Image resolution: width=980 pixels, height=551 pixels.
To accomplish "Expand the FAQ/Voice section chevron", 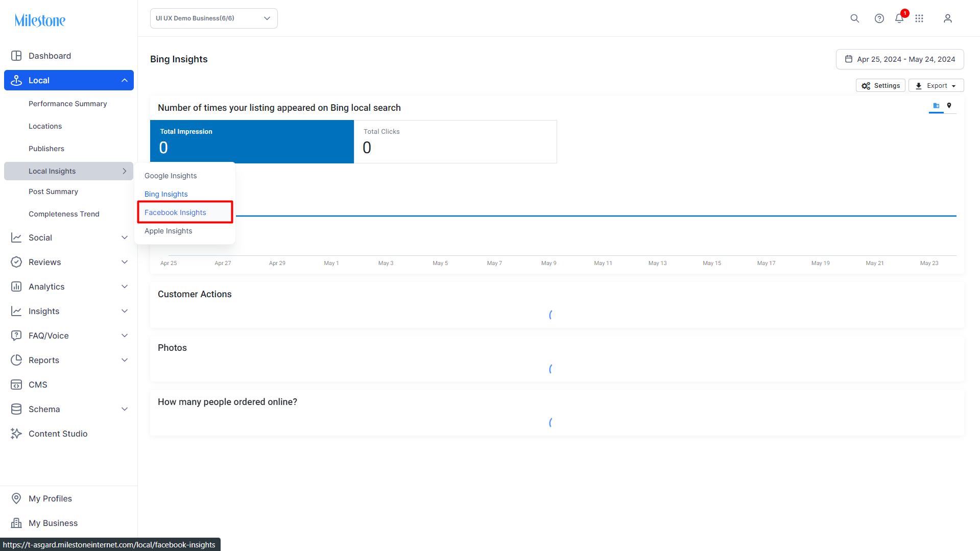I will click(124, 336).
